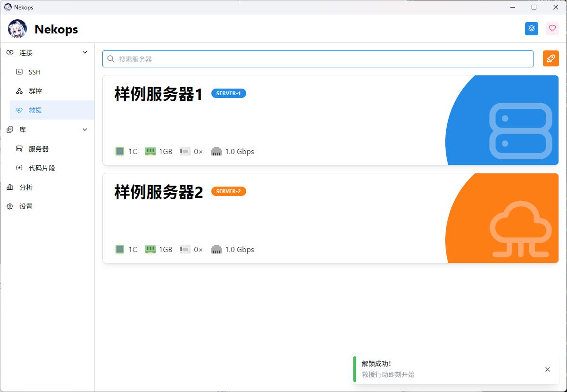The height and width of the screenshot is (392, 567).
Task: Click the pink heart icon button
Action: (552, 29)
